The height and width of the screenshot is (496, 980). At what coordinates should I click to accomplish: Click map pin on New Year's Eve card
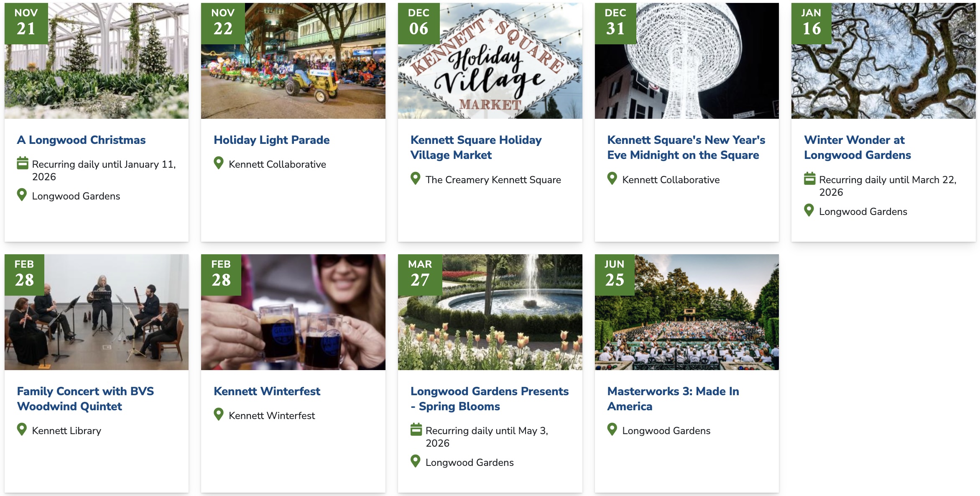click(x=612, y=179)
